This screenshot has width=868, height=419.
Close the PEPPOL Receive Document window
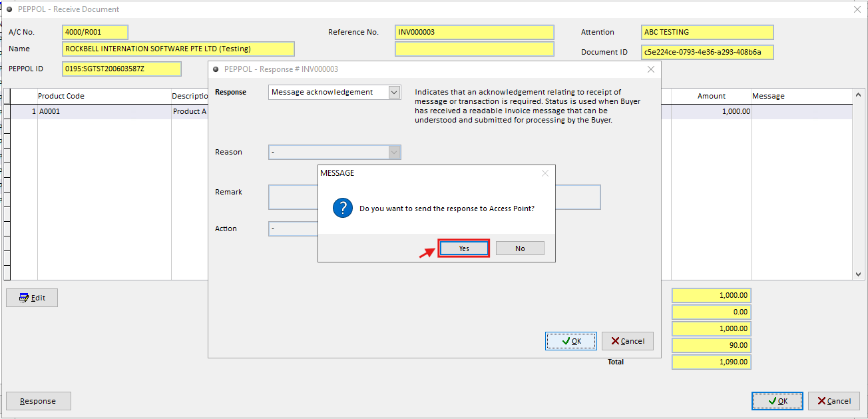(857, 9)
